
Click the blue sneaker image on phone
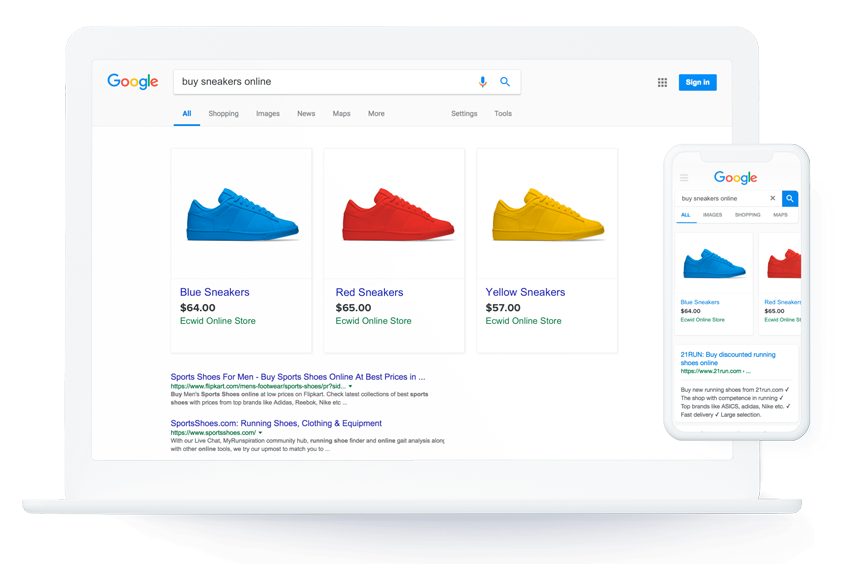pyautogui.click(x=714, y=264)
